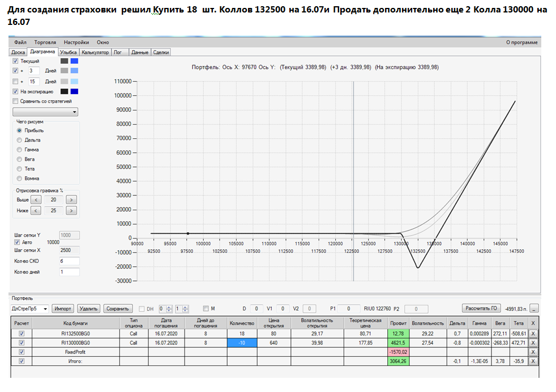Click the Рассчитать ГО button
This screenshot has height=392, width=556.
(x=481, y=308)
